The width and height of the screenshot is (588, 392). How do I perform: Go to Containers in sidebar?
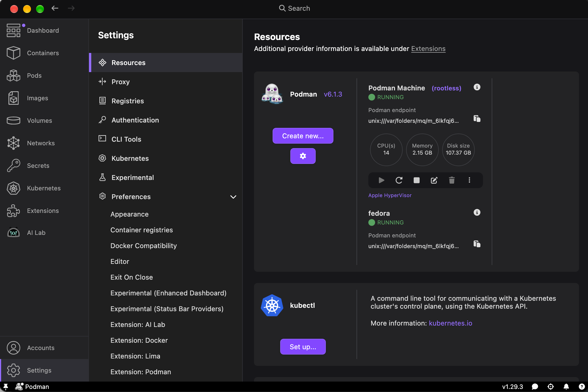(44, 53)
